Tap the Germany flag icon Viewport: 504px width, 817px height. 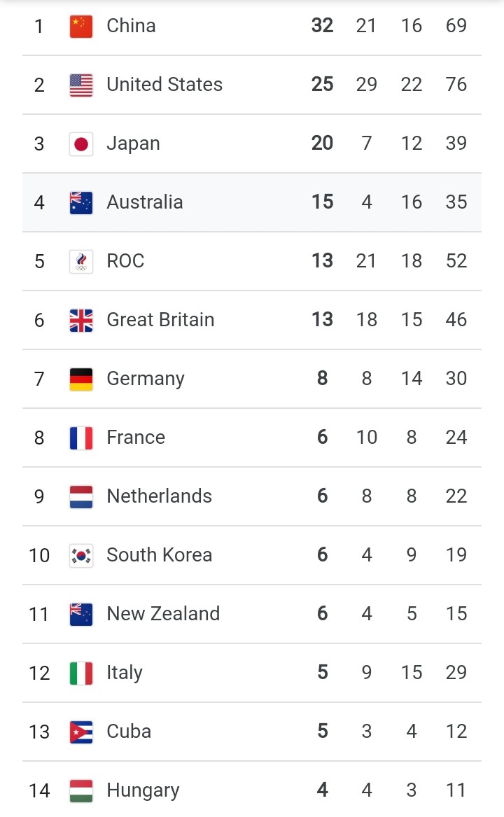coord(80,379)
